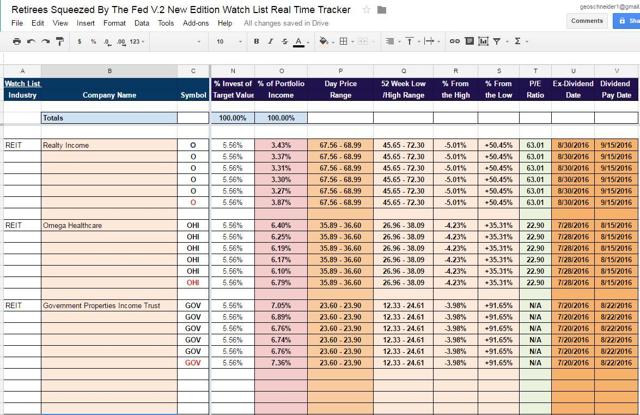
Task: Click the 7.36% portfolio income cell
Action: [x=281, y=362]
